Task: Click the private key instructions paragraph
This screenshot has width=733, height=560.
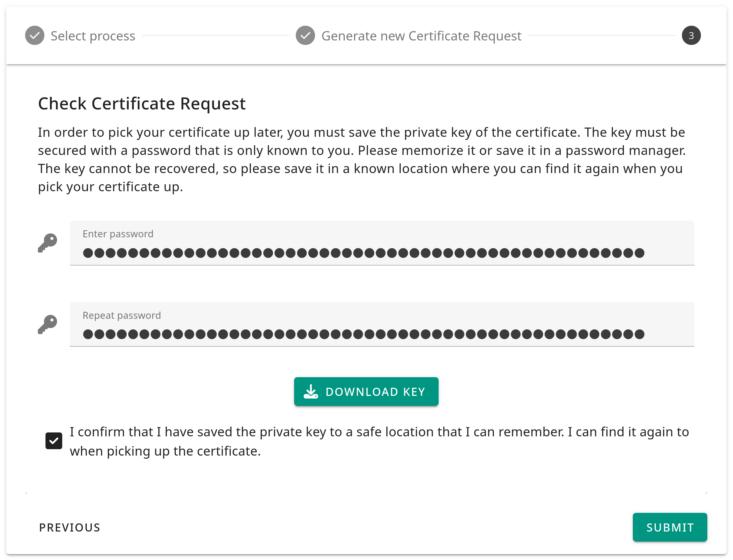Action: tap(362, 159)
